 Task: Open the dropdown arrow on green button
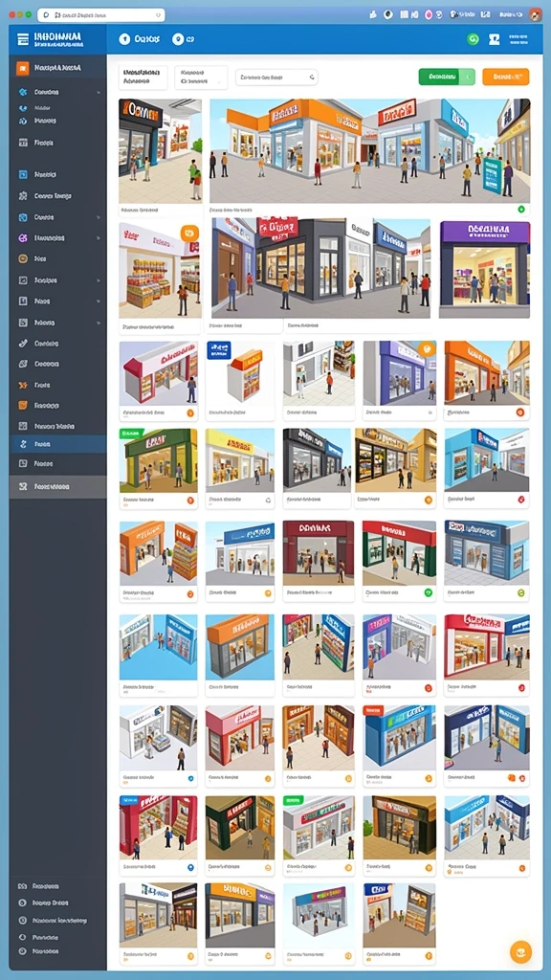(x=467, y=77)
